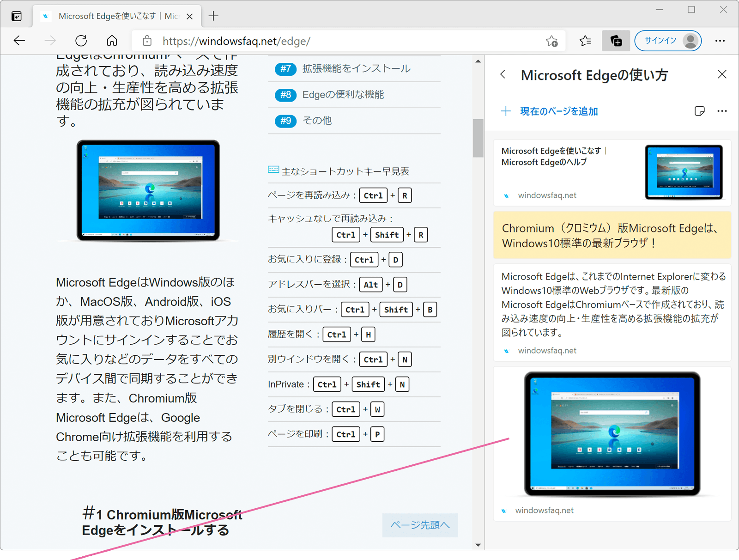This screenshot has height=560, width=739.
Task: Minimize the Edge window
Action: coord(659,10)
